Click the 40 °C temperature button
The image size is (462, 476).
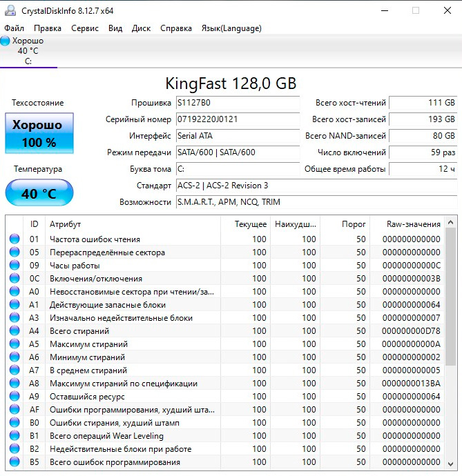point(39,193)
